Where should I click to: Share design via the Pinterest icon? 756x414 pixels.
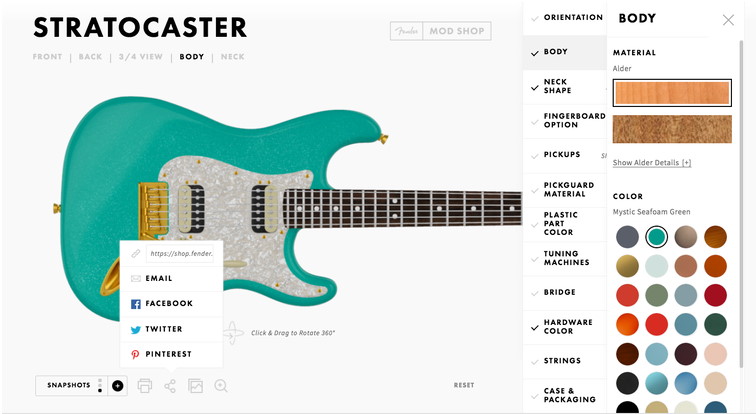[135, 354]
